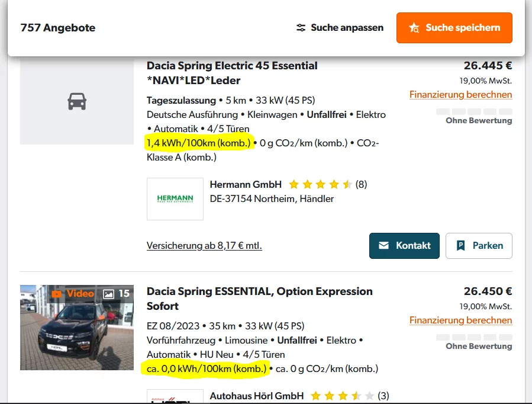
Task: Click Tageszulassung • 5 km • 33 kW text
Action: 231,101
